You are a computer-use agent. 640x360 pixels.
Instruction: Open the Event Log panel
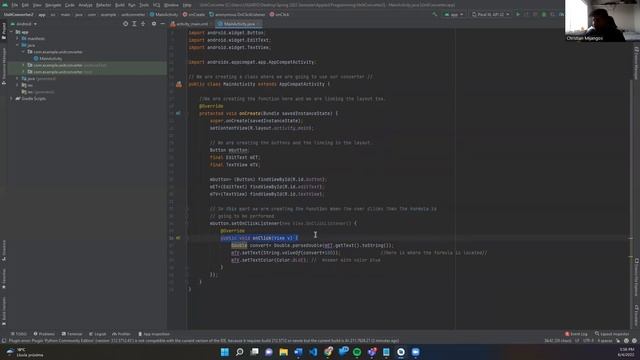point(576,334)
